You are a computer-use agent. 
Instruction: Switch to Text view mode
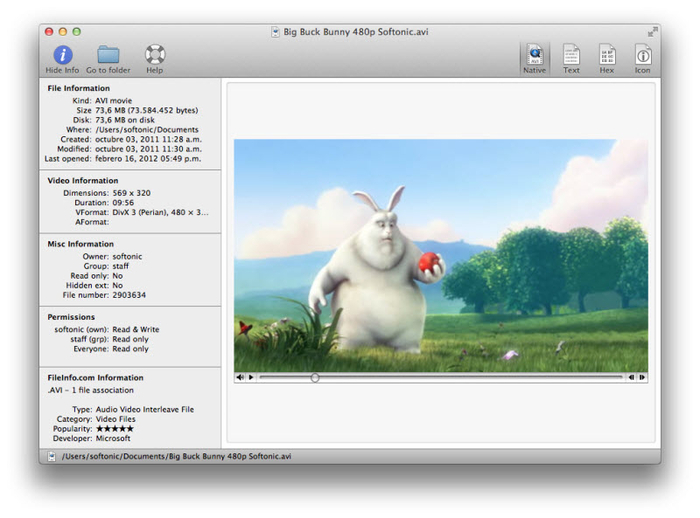point(571,57)
